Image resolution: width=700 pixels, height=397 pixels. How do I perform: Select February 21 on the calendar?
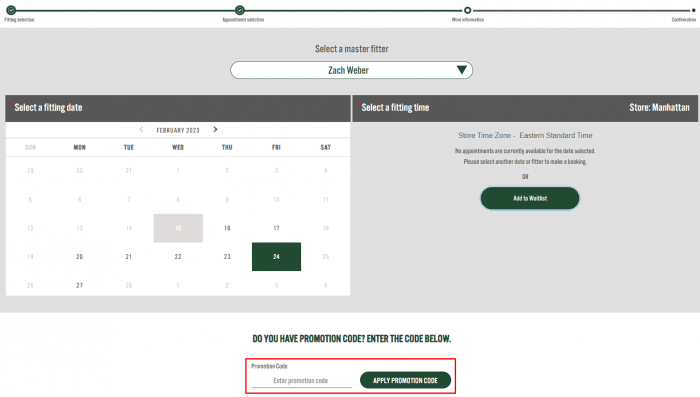pyautogui.click(x=129, y=257)
